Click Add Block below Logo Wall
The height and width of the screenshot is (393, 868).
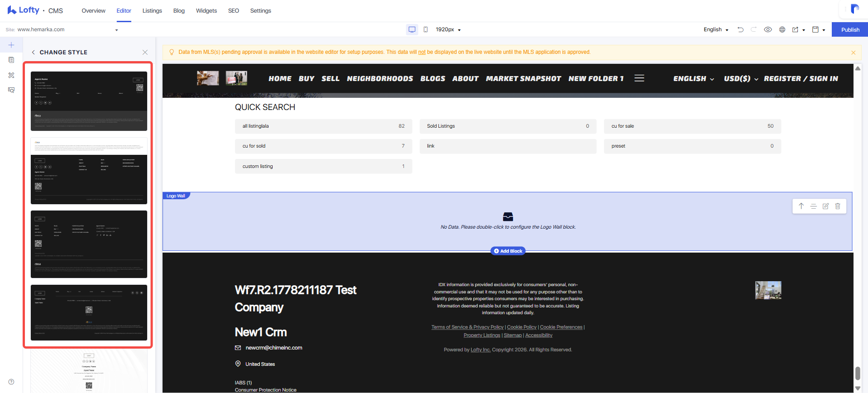(x=508, y=251)
